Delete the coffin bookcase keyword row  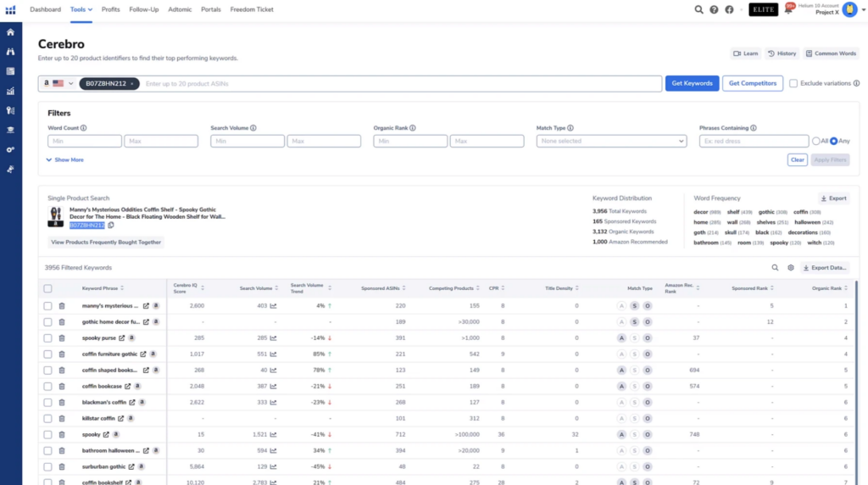pos(62,387)
